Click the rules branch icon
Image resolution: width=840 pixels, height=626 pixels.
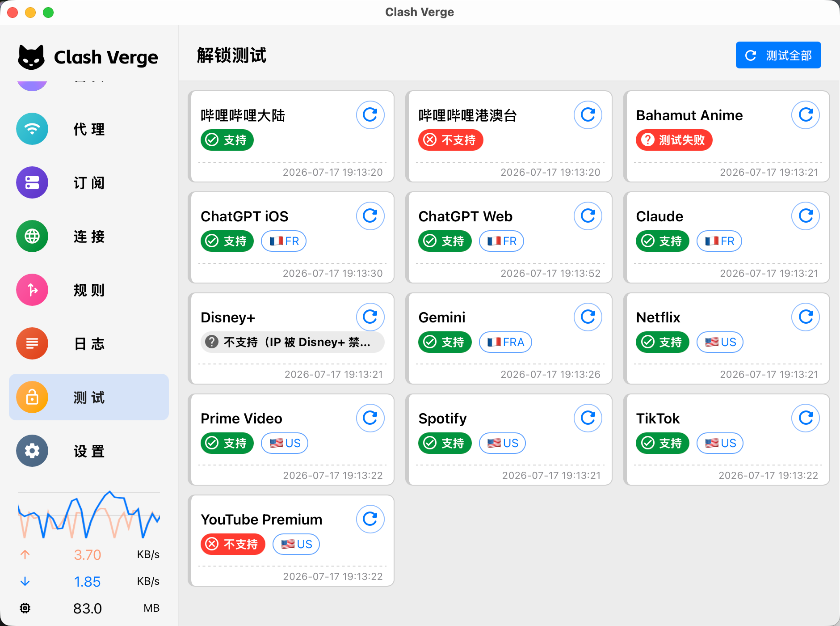[32, 290]
